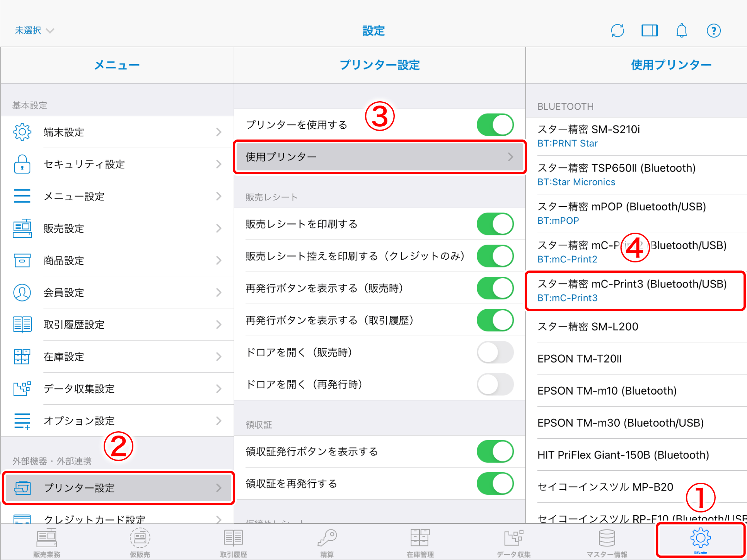This screenshot has width=747, height=560.
Task: Toggle 再発行ボタンを表示する（販売時）switch
Action: [x=495, y=288]
